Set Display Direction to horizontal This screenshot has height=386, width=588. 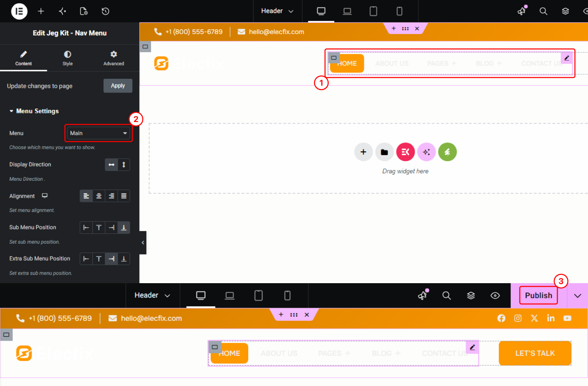(111, 165)
